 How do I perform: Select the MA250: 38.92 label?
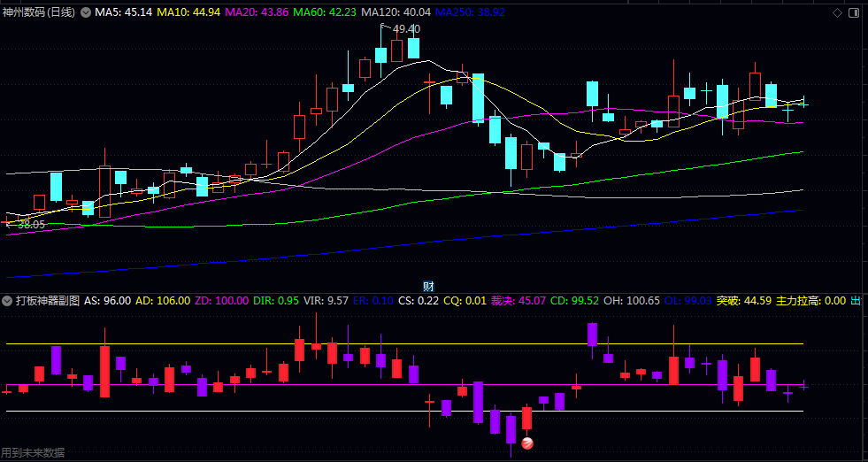pos(471,12)
